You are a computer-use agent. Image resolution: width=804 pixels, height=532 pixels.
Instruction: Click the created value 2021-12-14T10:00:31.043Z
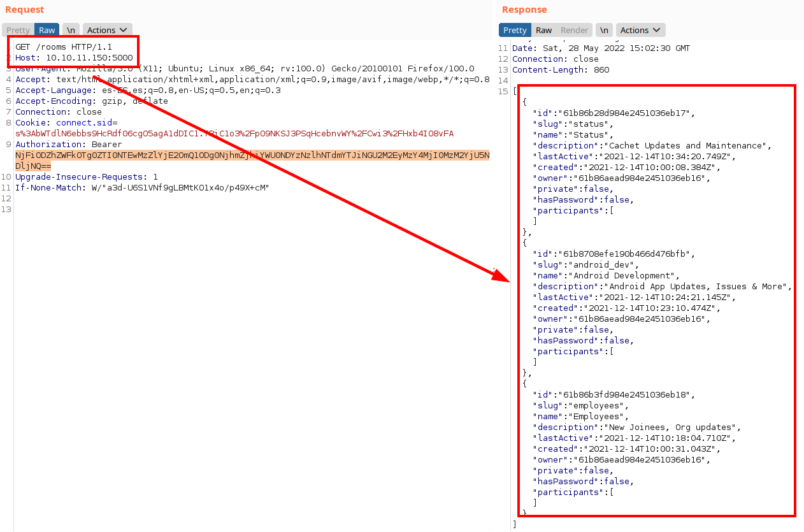[650, 449]
